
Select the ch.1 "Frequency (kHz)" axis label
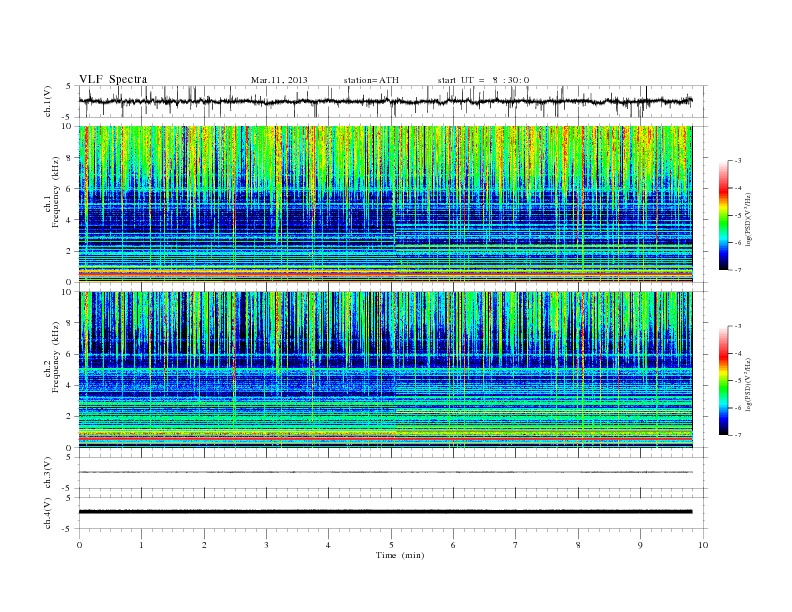(56, 192)
